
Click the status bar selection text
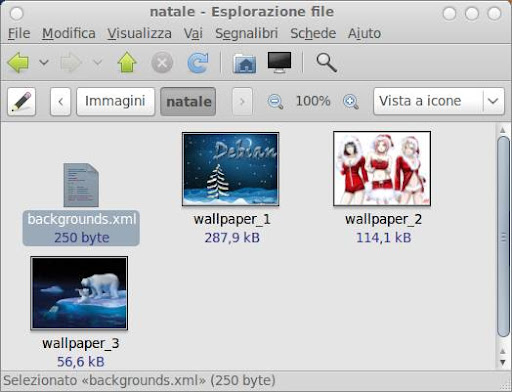tap(139, 380)
